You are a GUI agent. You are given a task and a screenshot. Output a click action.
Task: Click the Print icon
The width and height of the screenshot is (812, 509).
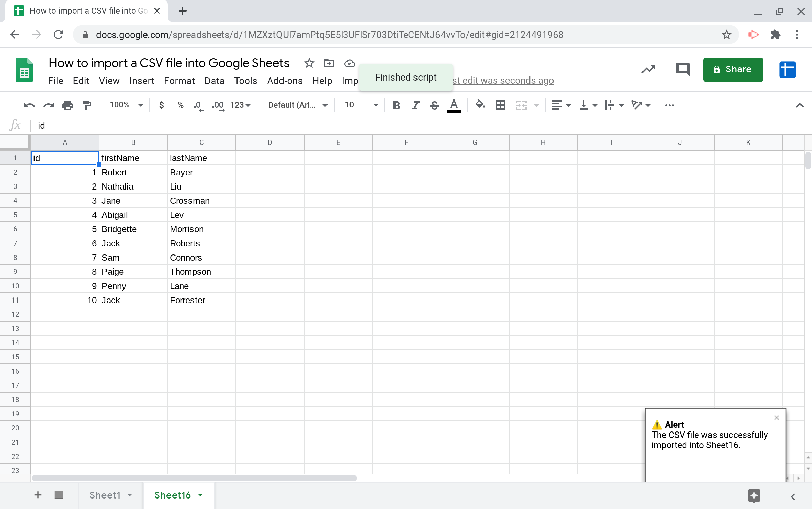point(68,105)
